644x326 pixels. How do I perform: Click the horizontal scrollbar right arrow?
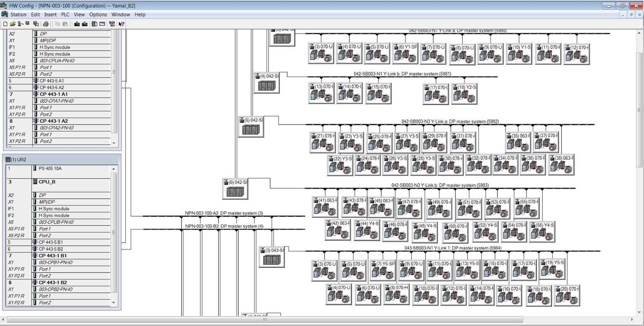click(632, 320)
